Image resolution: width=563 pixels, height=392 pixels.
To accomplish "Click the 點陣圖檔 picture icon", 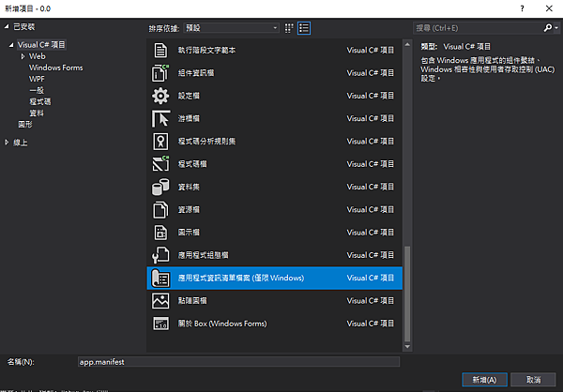I will (x=160, y=301).
